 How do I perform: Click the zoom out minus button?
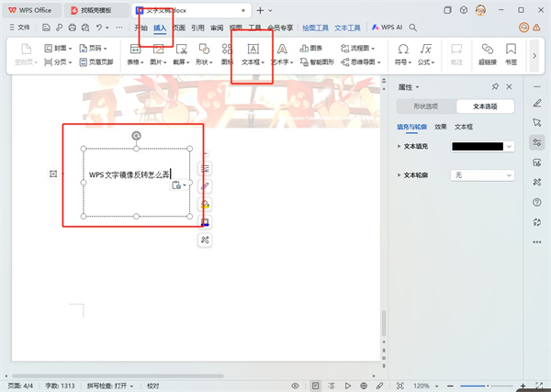click(450, 386)
